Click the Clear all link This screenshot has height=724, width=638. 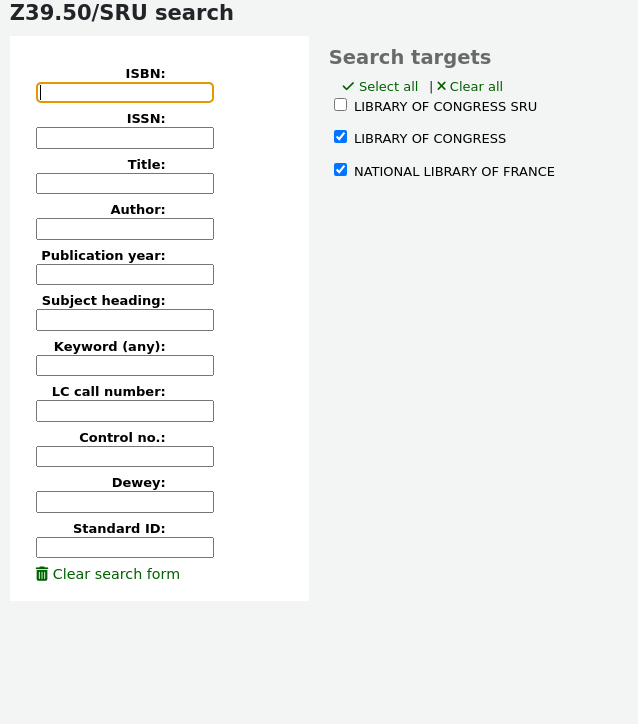coord(476,87)
